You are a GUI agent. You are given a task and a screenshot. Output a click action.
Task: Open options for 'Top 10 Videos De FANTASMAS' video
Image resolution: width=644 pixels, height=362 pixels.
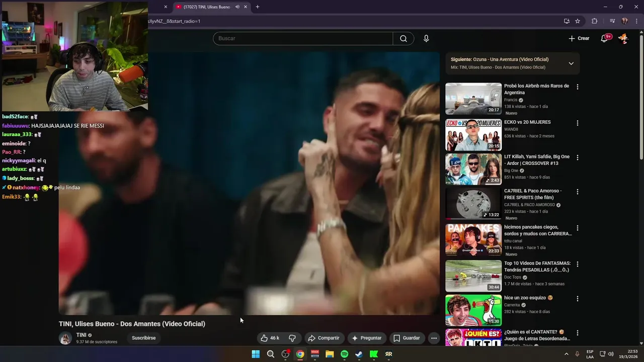click(x=577, y=264)
